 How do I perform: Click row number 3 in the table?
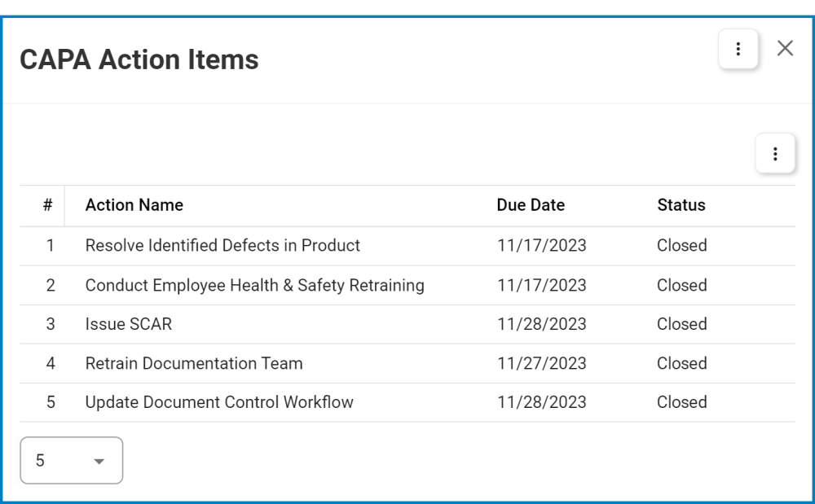point(47,324)
